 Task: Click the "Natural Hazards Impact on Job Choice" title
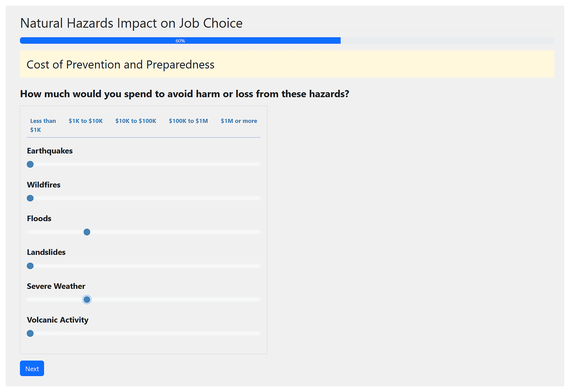[x=131, y=23]
